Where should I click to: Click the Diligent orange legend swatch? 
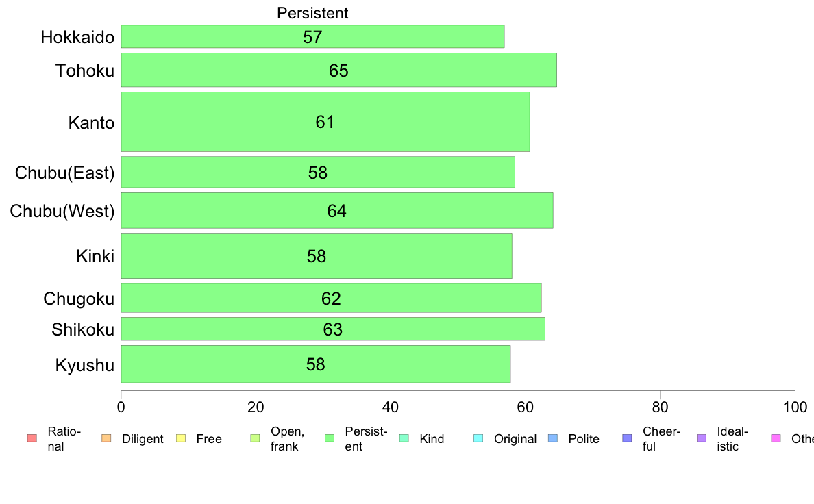point(106,438)
